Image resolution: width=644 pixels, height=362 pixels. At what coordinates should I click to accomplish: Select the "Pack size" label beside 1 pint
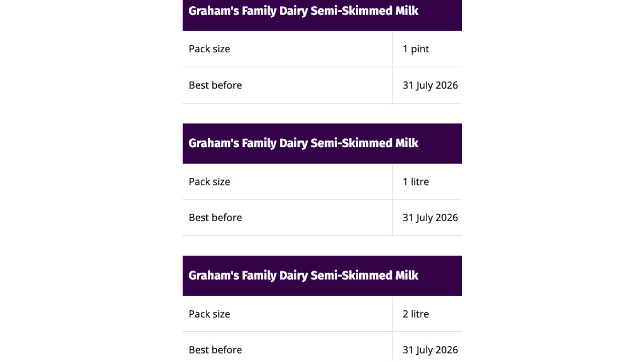point(209,49)
